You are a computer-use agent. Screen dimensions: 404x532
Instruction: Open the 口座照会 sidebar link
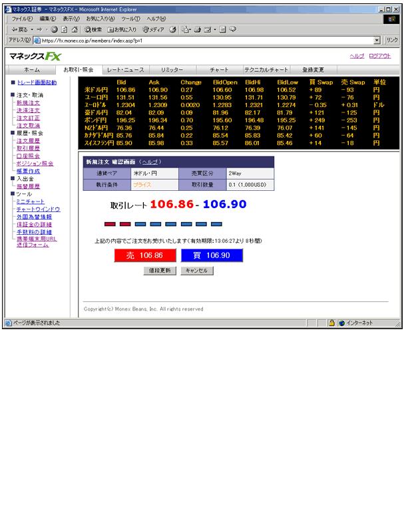click(28, 156)
